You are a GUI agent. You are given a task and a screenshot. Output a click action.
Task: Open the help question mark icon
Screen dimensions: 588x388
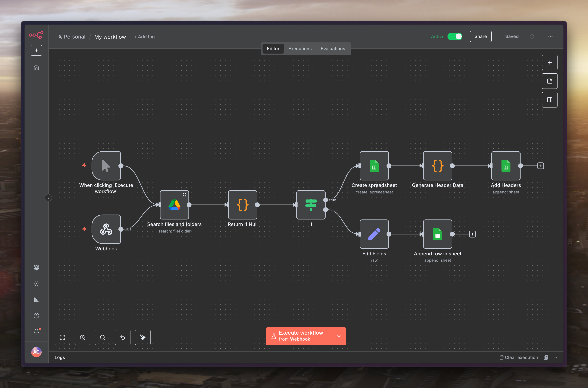(36, 315)
